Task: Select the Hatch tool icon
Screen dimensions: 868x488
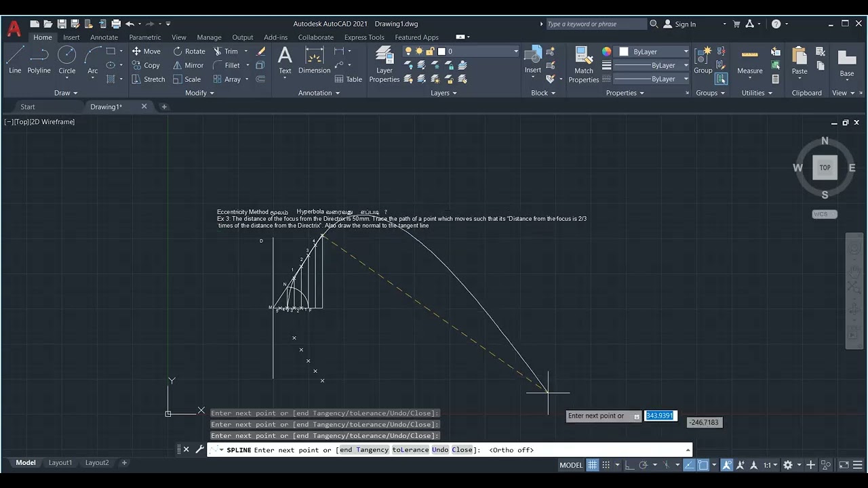Action: click(111, 79)
